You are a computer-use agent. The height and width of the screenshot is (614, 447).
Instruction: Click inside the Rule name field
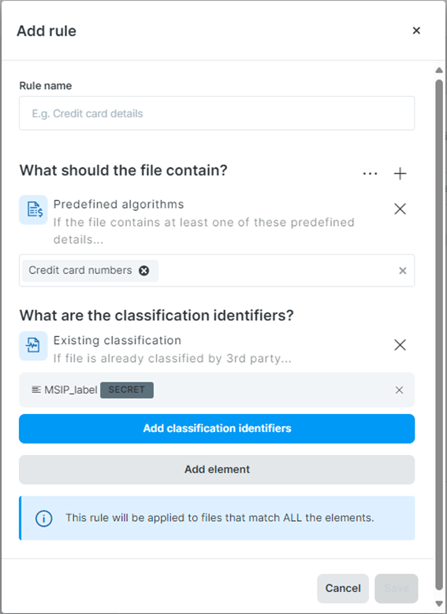[217, 113]
